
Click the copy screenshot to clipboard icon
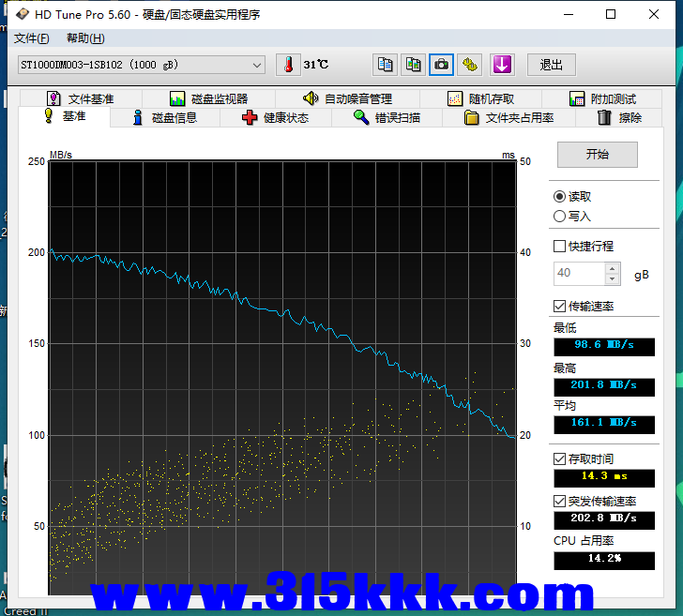click(413, 65)
